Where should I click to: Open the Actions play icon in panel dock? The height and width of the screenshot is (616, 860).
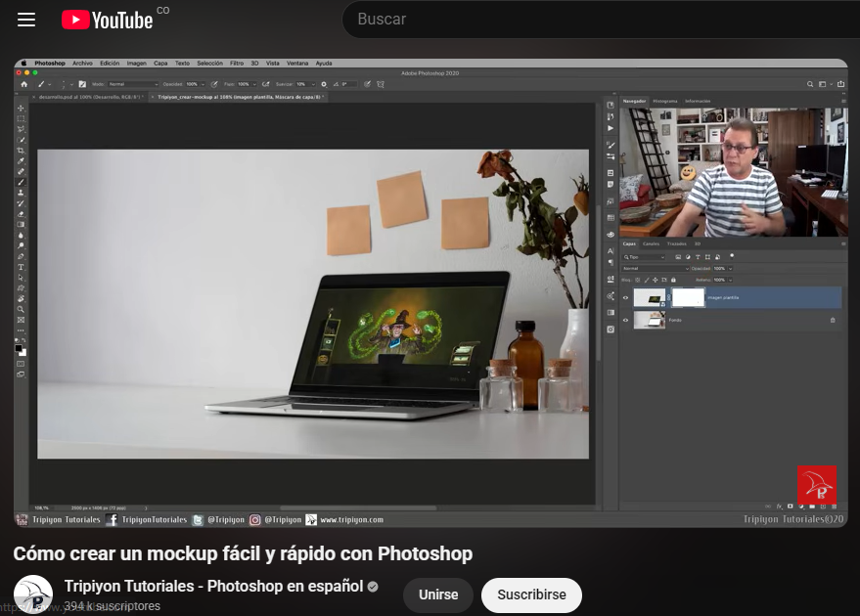coord(610,128)
